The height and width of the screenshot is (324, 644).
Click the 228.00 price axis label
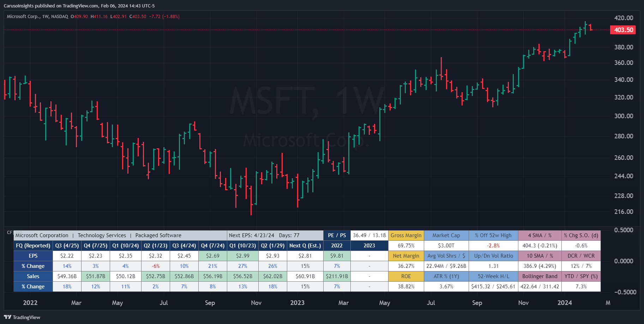point(624,196)
